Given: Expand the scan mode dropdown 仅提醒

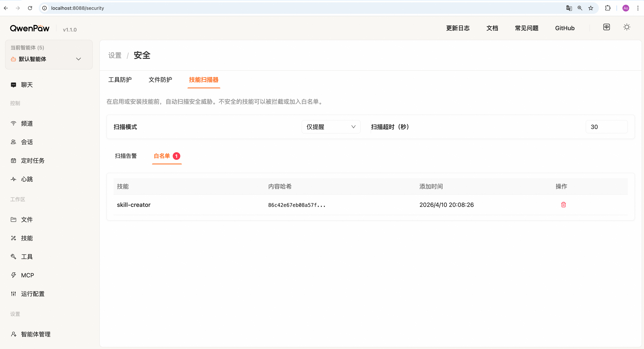Looking at the screenshot, I should (331, 127).
